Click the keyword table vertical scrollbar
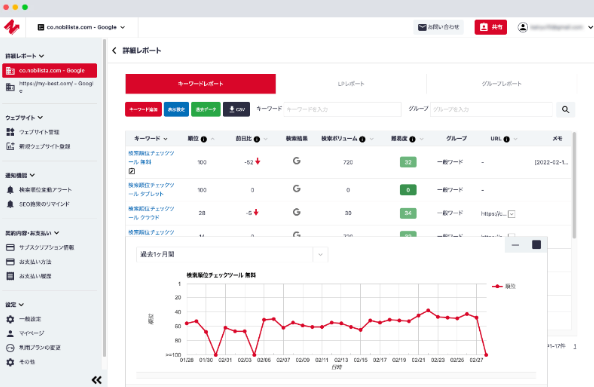Viewport: 594px width, 387px height. (574, 185)
